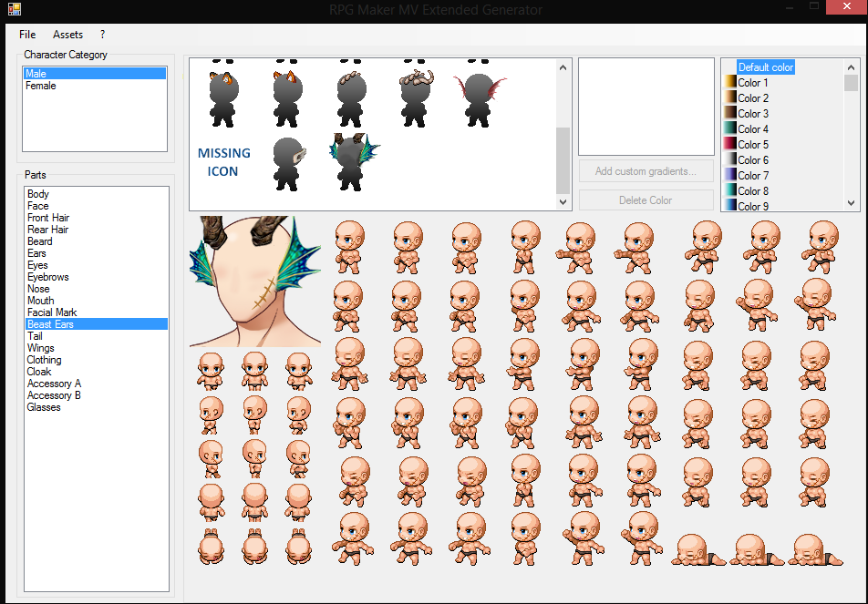Pick the red bat-wing ears thumbnail
The width and height of the screenshot is (868, 604).
[480, 99]
